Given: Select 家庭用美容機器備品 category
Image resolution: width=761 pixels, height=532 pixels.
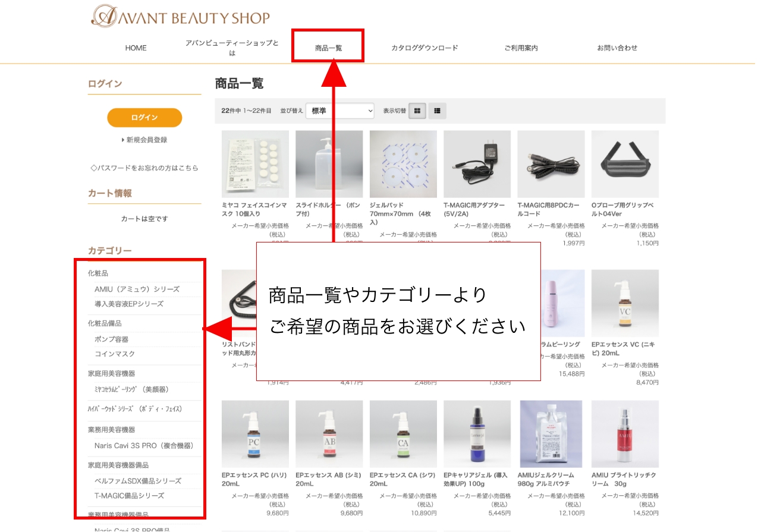Looking at the screenshot, I should pyautogui.click(x=118, y=465).
